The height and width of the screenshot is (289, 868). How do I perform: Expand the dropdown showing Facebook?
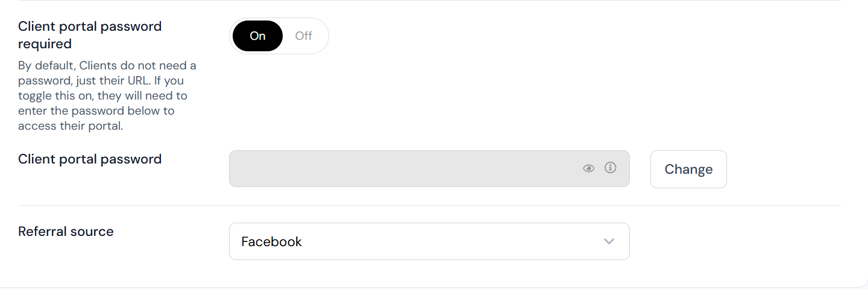(x=429, y=241)
